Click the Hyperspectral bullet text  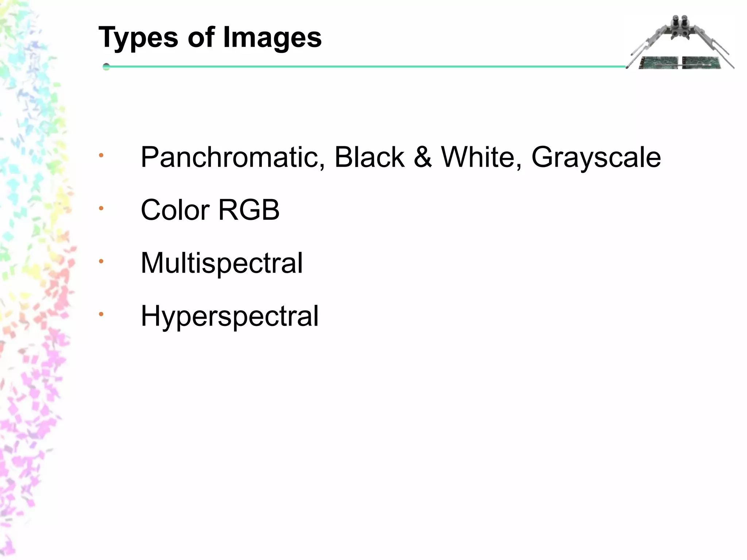pyautogui.click(x=229, y=316)
